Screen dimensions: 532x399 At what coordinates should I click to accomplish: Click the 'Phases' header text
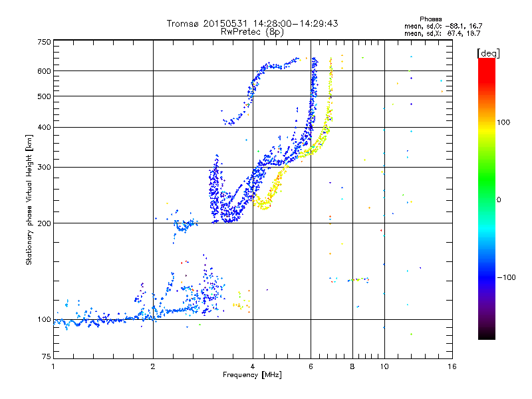(x=430, y=19)
